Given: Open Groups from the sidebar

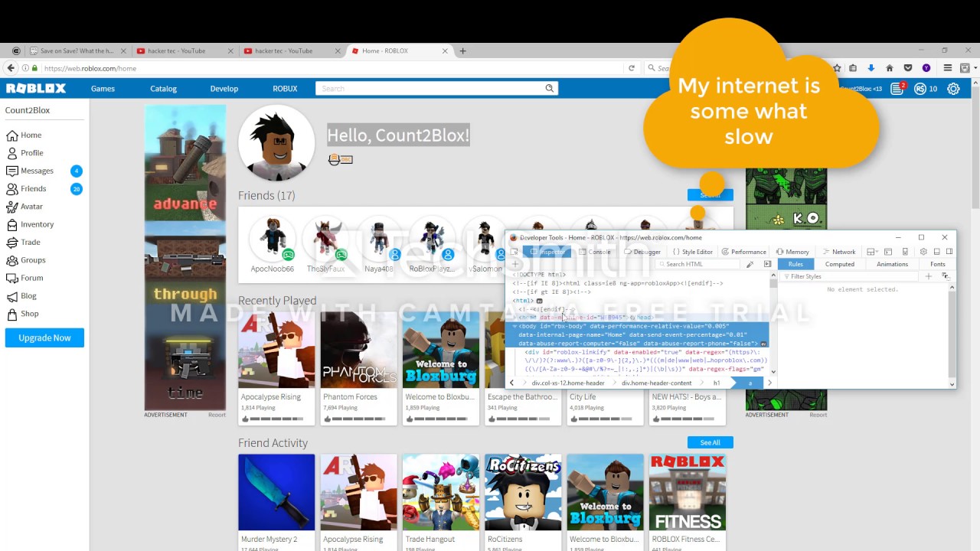Looking at the screenshot, I should pyautogui.click(x=26, y=260).
